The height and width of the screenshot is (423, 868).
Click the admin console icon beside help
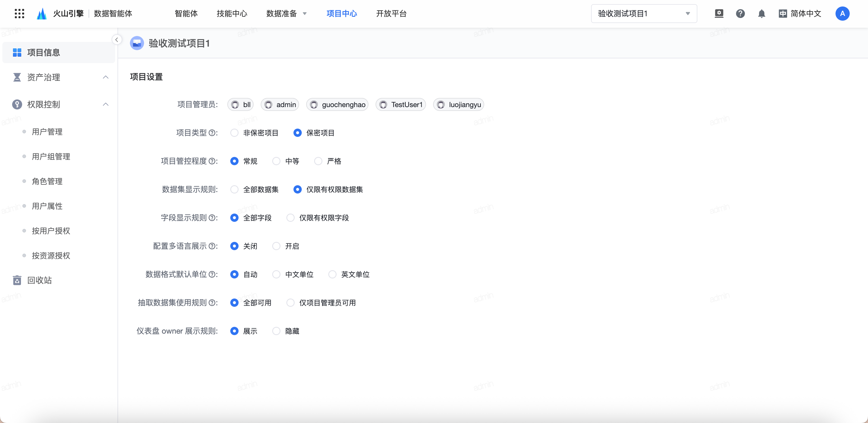(719, 14)
